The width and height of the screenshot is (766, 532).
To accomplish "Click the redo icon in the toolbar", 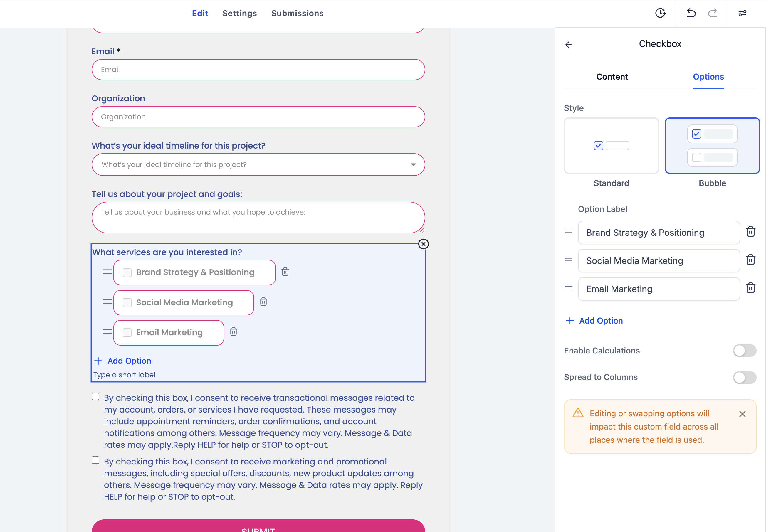I will (712, 13).
